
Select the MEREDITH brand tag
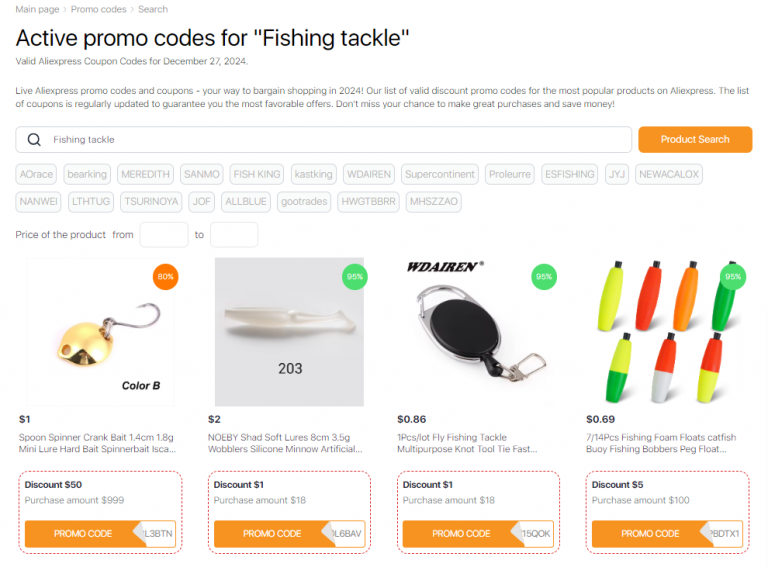point(145,174)
